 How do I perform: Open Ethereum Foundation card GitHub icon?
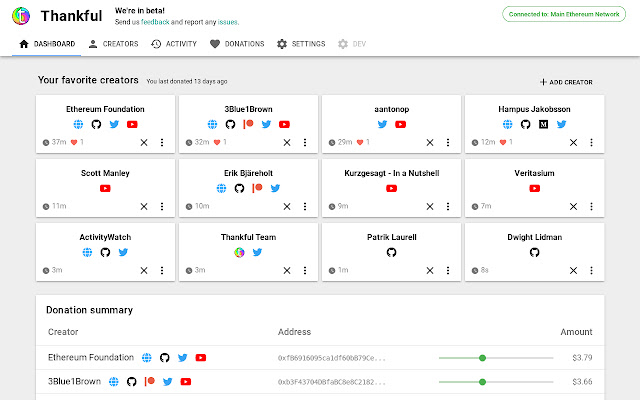(96, 124)
